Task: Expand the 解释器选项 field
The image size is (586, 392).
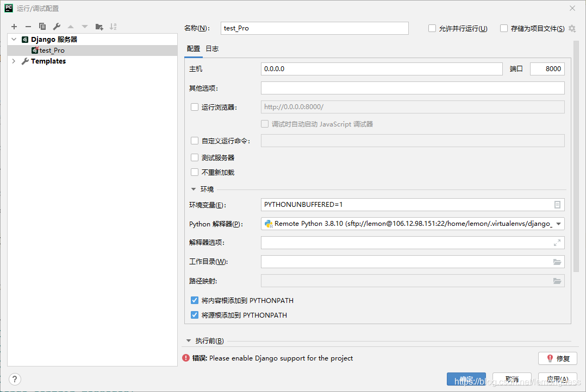Action: click(557, 243)
